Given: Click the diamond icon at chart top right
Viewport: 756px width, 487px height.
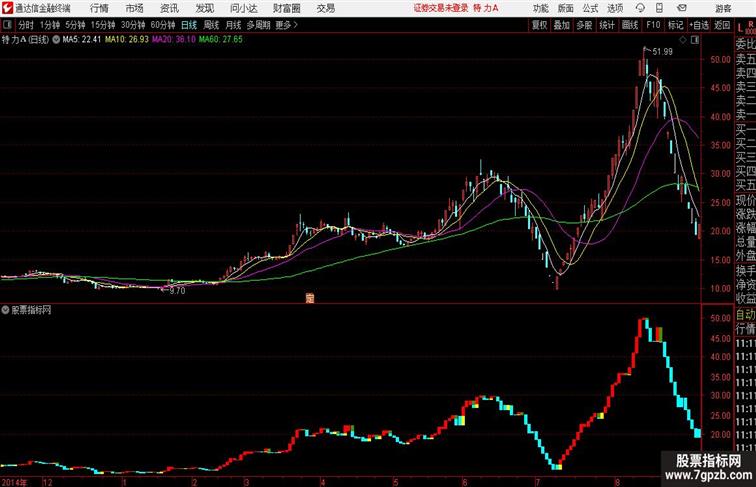Looking at the screenshot, I should (x=683, y=40).
